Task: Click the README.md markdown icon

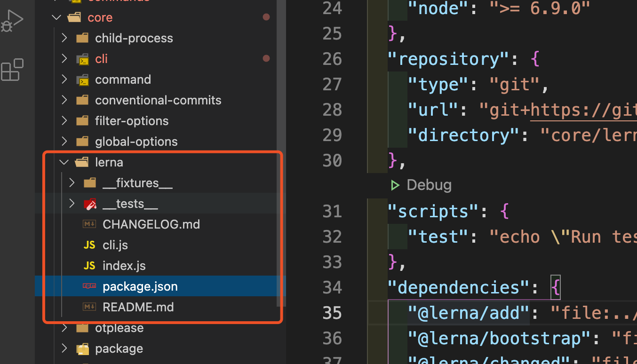Action: pos(89,307)
